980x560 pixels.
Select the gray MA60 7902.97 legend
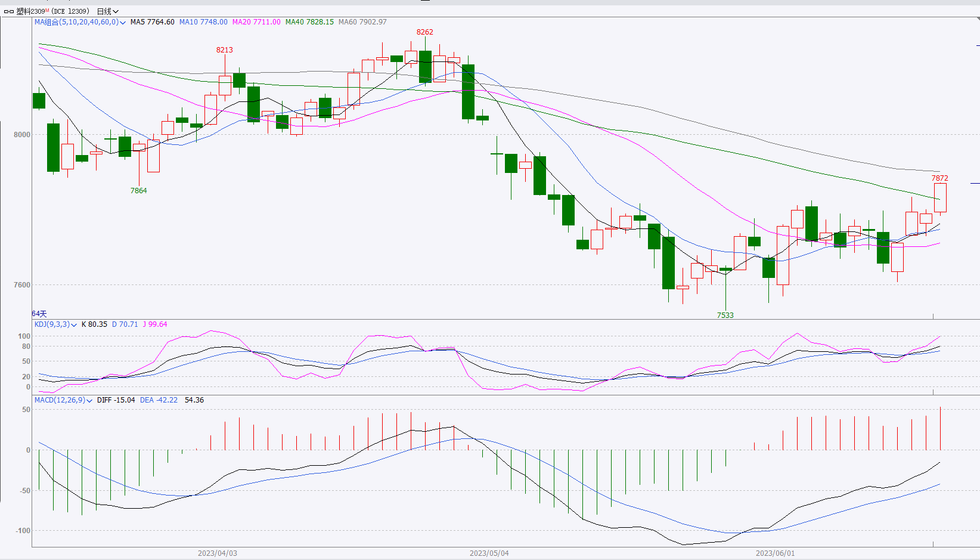tap(362, 22)
